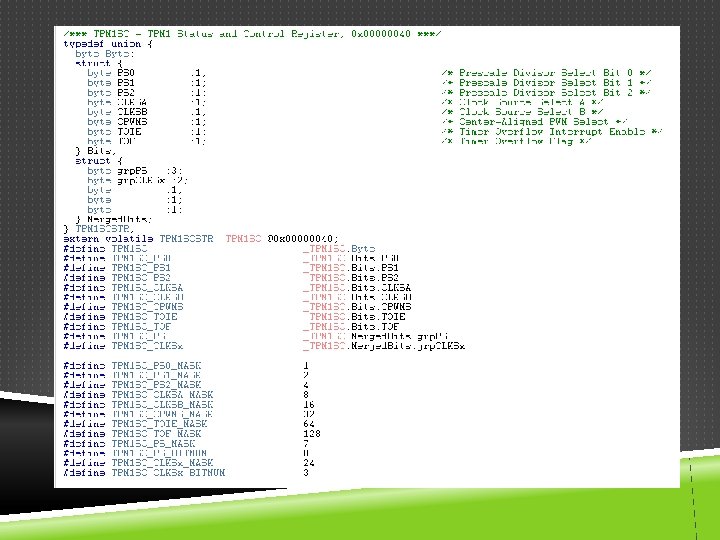Click the mask value '64'

click(x=309, y=424)
